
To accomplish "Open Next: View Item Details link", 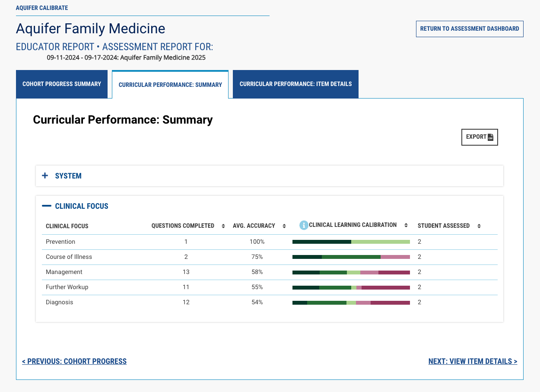I will tap(473, 361).
